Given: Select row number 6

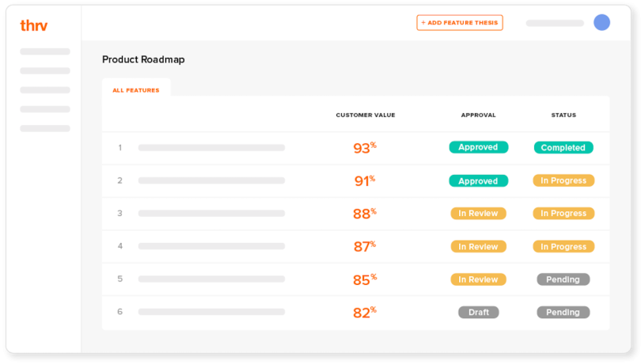Looking at the screenshot, I should 119,312.
